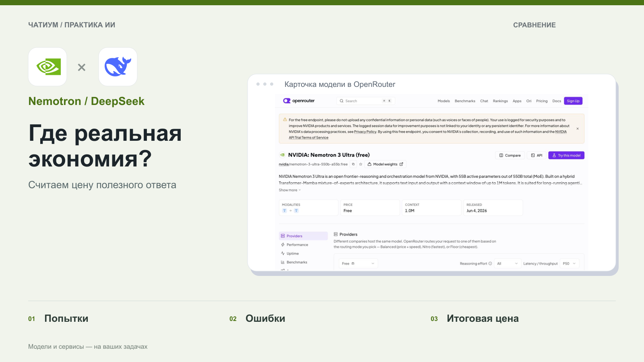The width and height of the screenshot is (644, 362).
Task: Open Pricing in the top navigation
Action: pos(542,101)
